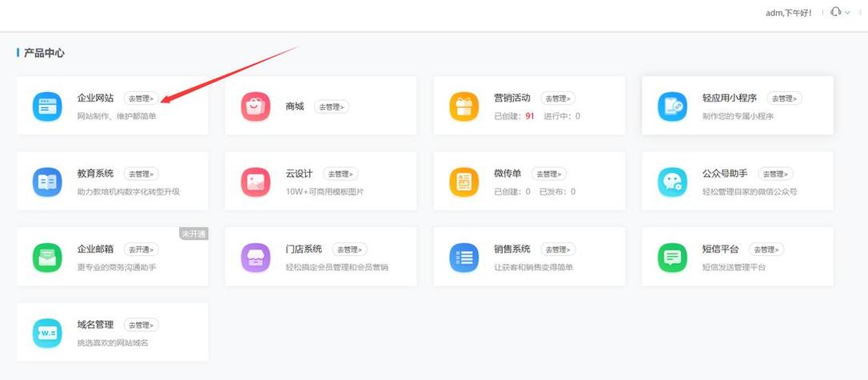Click the 教育系统 title text
The width and height of the screenshot is (868, 380).
pos(95,174)
